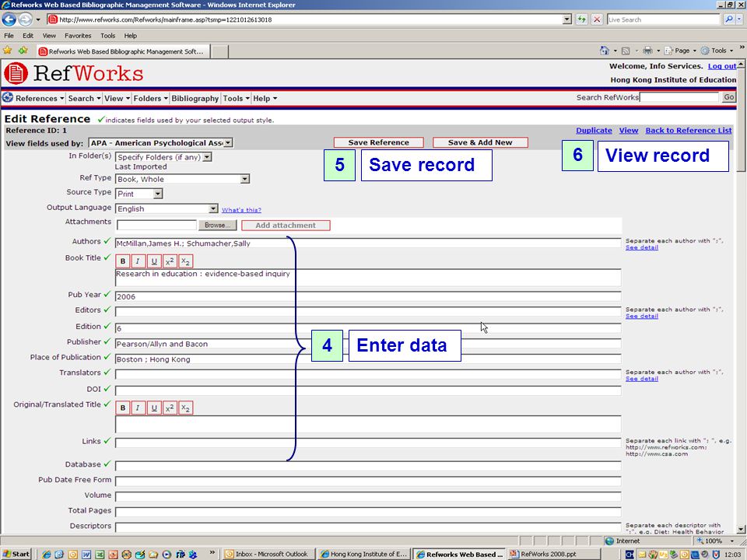Click the Live Search magnifier icon

729,19
